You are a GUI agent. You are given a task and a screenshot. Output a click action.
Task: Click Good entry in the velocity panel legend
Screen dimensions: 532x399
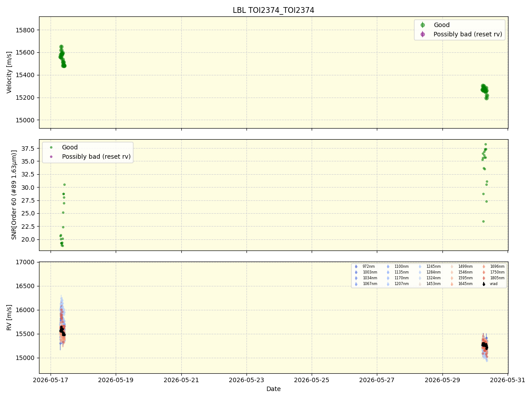pyautogui.click(x=441, y=25)
